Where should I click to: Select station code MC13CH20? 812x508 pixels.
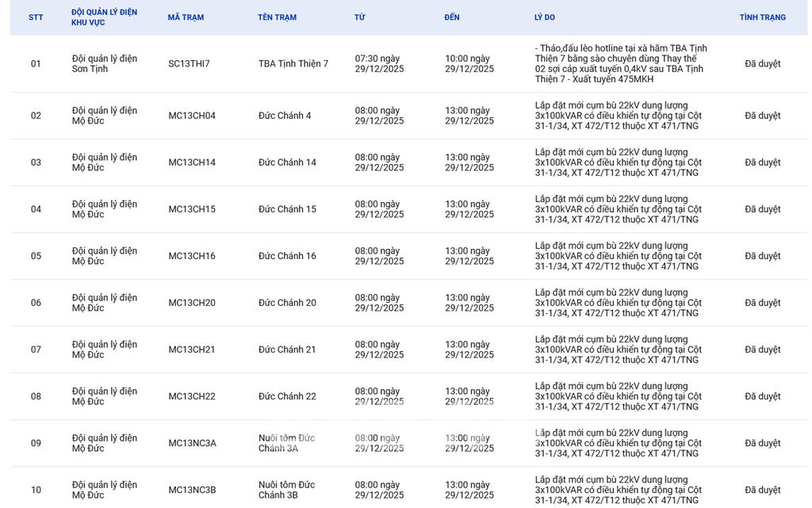tap(191, 303)
